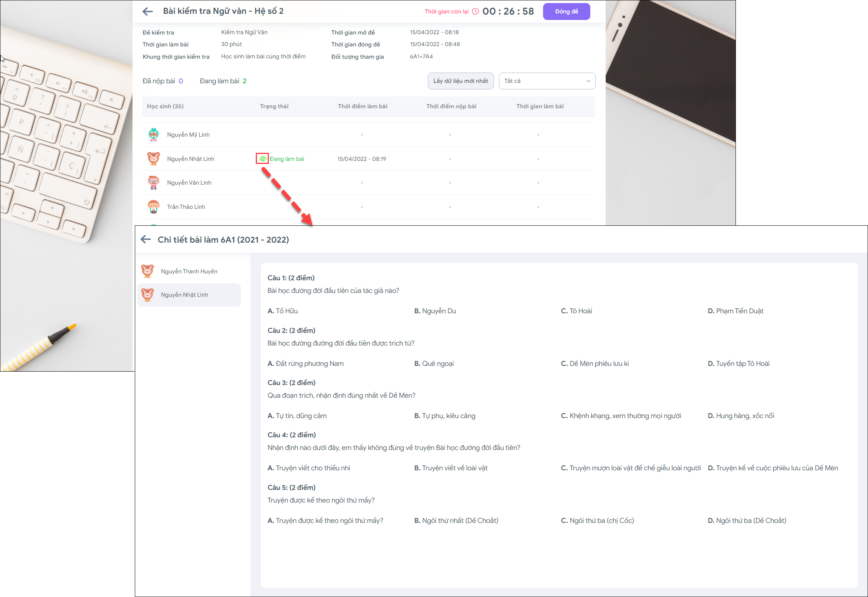Viewport: 868px width, 597px height.
Task: Click the chevron arrow on Tất cả dropdown
Action: (588, 81)
